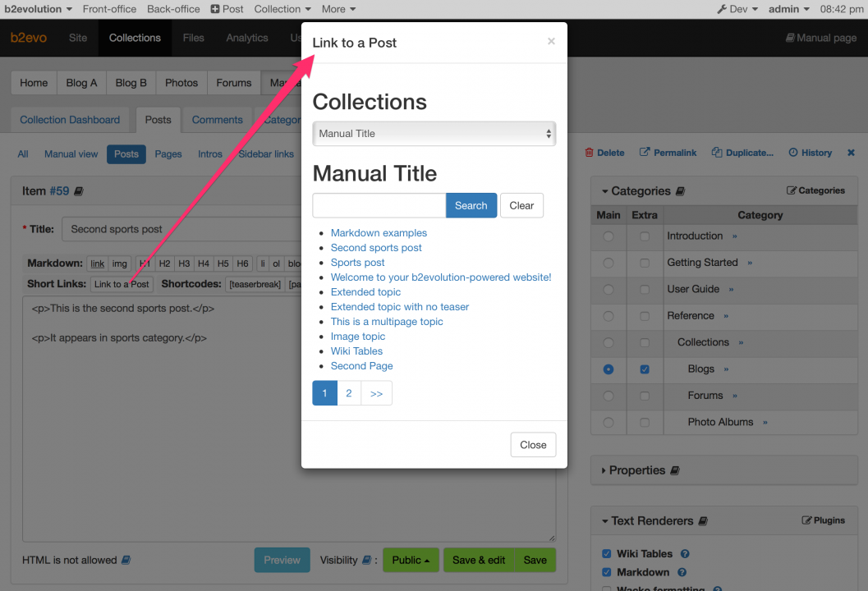Check Forums extra category checkbox

tap(645, 396)
